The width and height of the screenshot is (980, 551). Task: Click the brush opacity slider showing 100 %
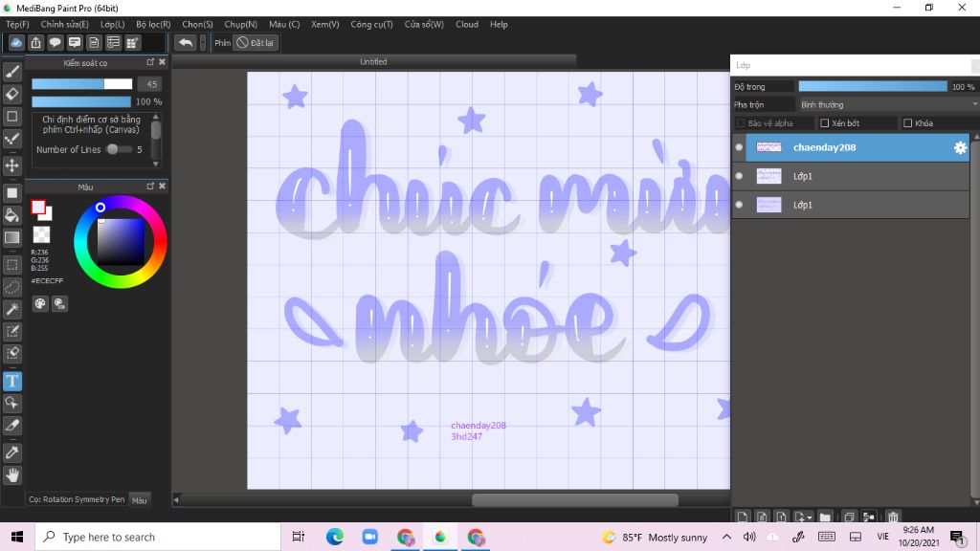81,101
